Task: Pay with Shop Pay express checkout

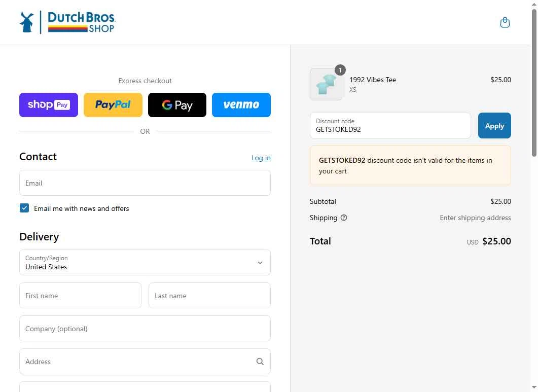Action: coord(49,104)
